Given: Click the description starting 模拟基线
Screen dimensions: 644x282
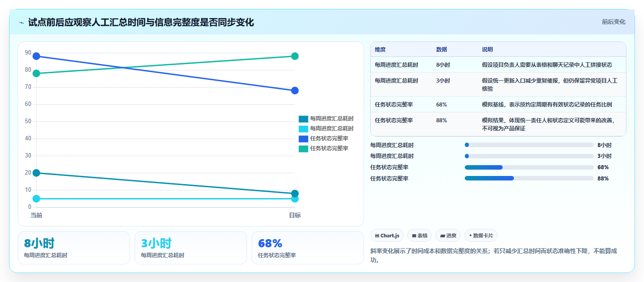Looking at the screenshot, I should click(x=547, y=105).
